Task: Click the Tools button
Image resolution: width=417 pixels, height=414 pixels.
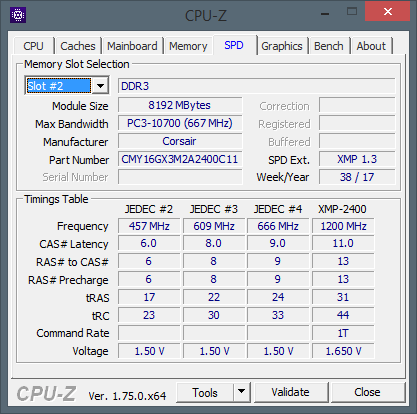Action: [205, 392]
